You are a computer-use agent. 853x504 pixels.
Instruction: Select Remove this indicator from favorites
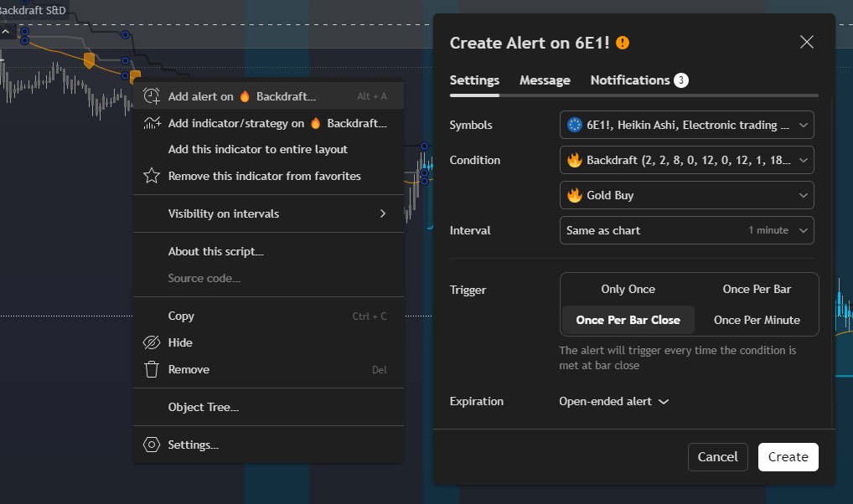pos(268,176)
